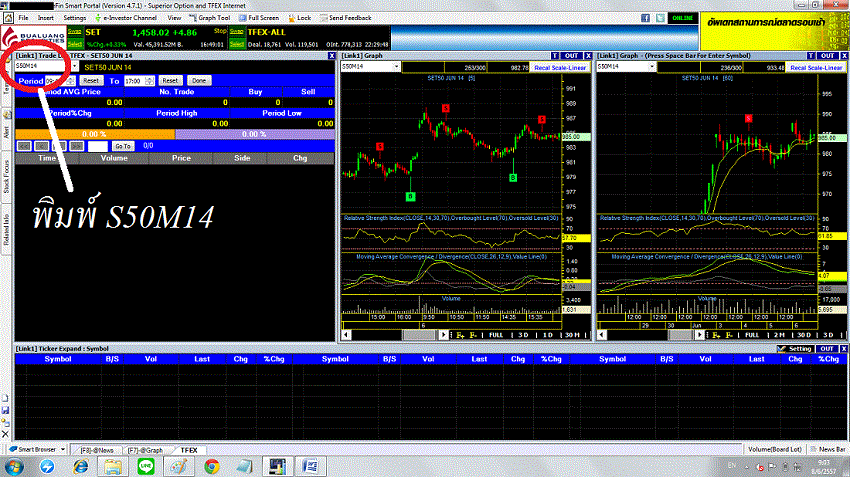The image size is (850, 477).
Task: Toggle the Volume(Board Lot) status item
Action: [775, 449]
